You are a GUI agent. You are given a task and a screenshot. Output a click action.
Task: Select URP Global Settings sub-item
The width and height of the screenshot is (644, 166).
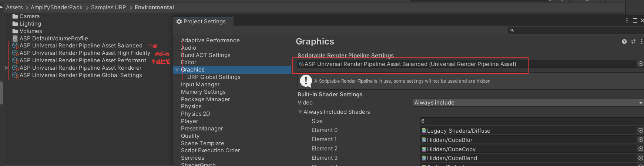(x=214, y=77)
